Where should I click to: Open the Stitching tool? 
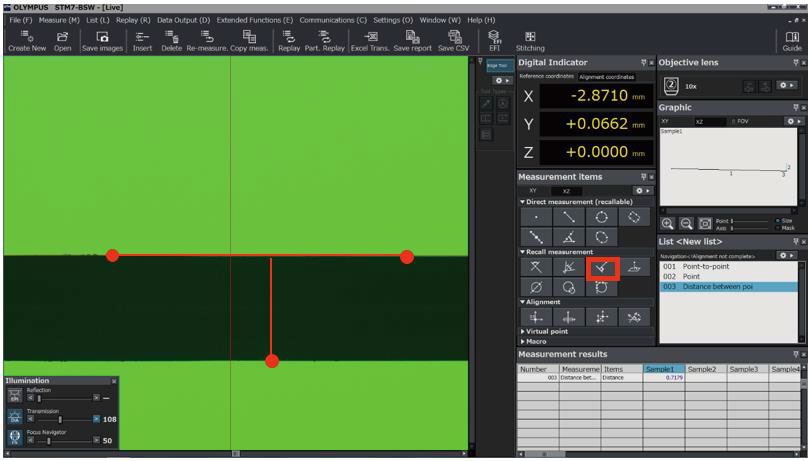(530, 40)
